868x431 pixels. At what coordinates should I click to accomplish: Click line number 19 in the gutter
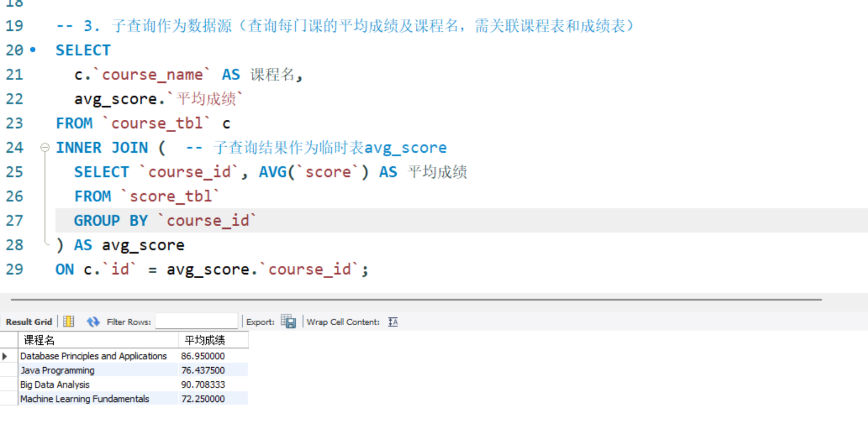point(15,26)
